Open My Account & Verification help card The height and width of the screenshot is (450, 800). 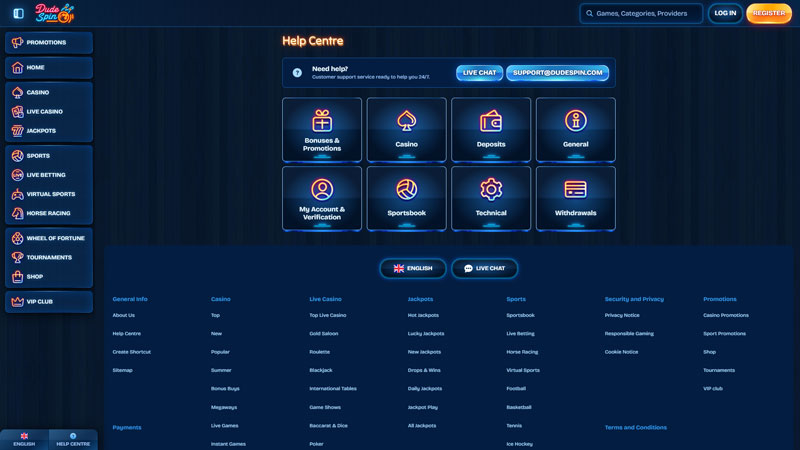(x=322, y=198)
